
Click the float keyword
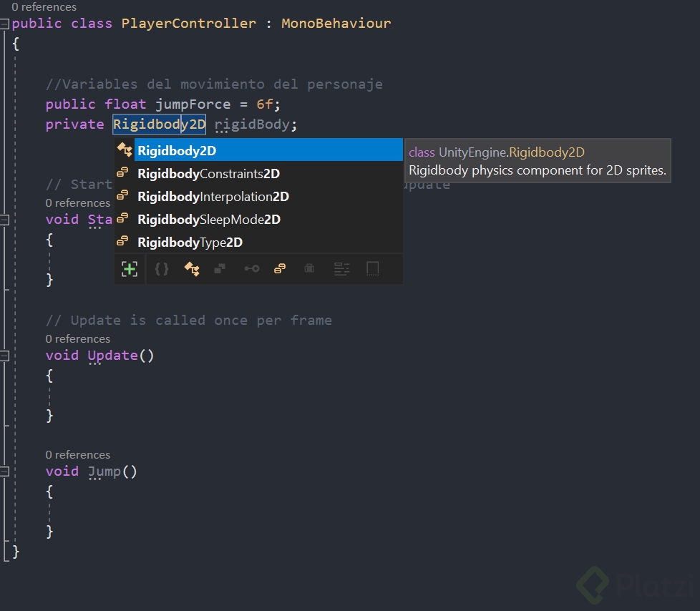tap(125, 104)
